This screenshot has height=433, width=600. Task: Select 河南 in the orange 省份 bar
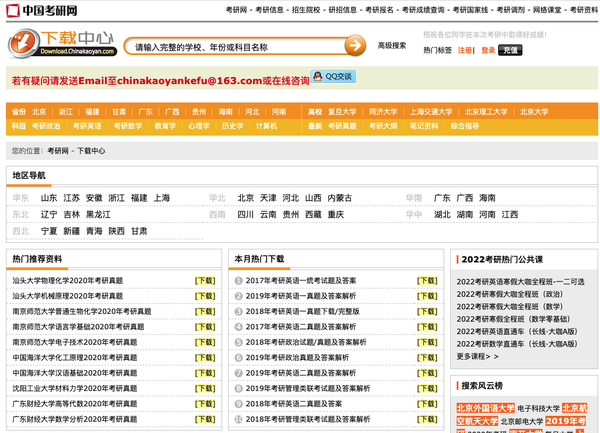(279, 112)
